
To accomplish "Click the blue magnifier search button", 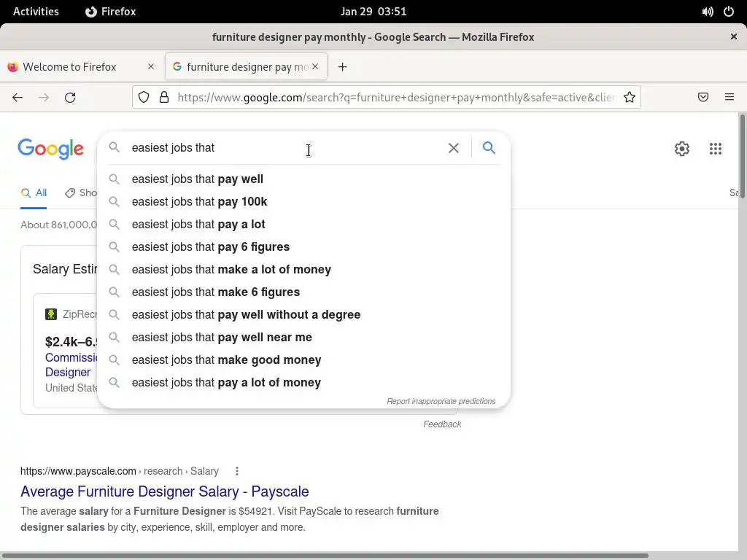I will click(489, 148).
